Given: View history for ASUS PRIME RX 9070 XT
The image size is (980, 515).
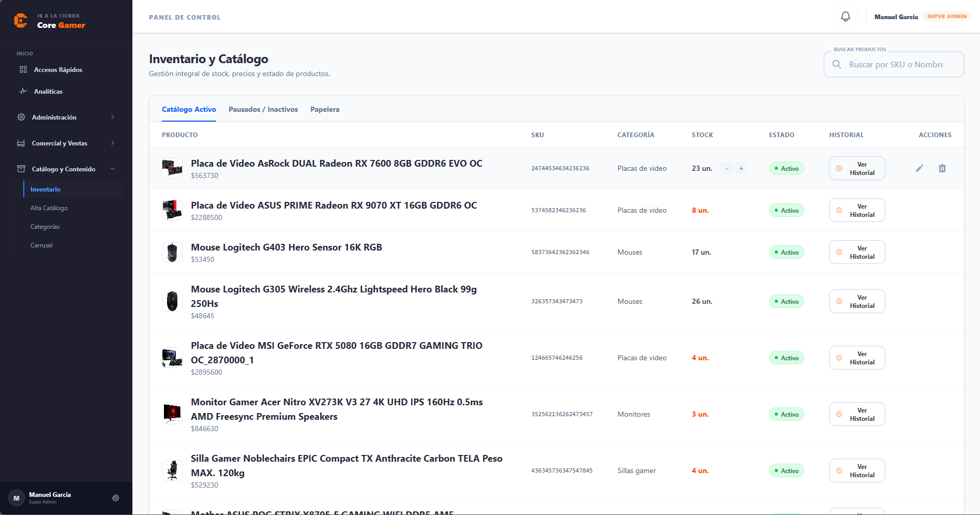Looking at the screenshot, I should click(x=857, y=210).
